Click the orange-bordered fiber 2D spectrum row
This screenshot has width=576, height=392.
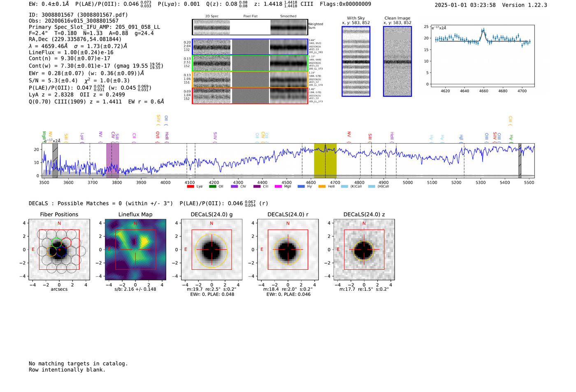click(250, 79)
